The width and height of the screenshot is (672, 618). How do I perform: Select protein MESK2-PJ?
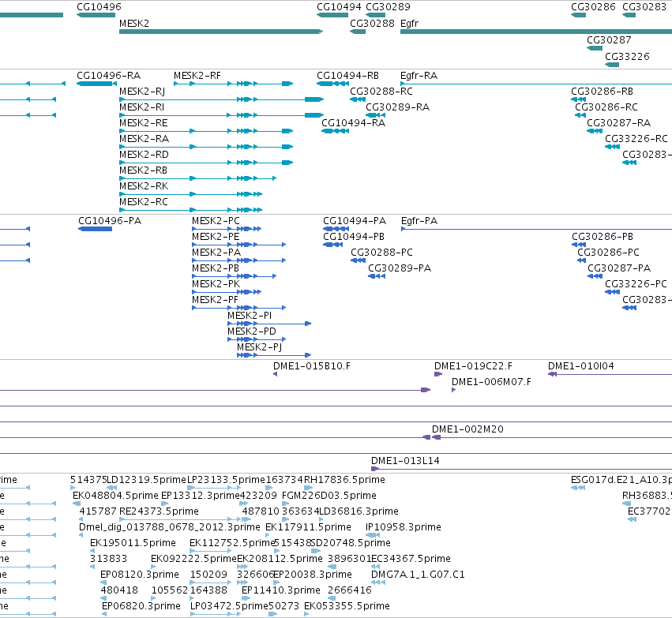point(259,347)
